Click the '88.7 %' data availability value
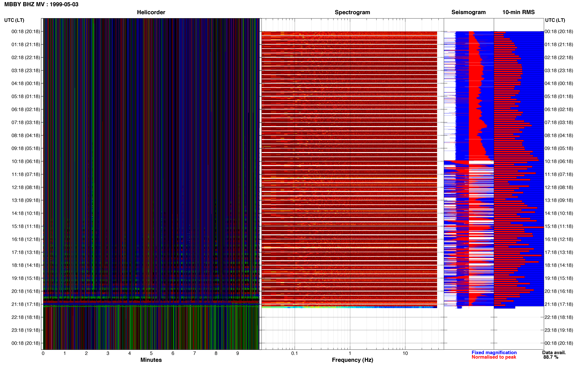Screen dimensions: 588x368 point(551,357)
